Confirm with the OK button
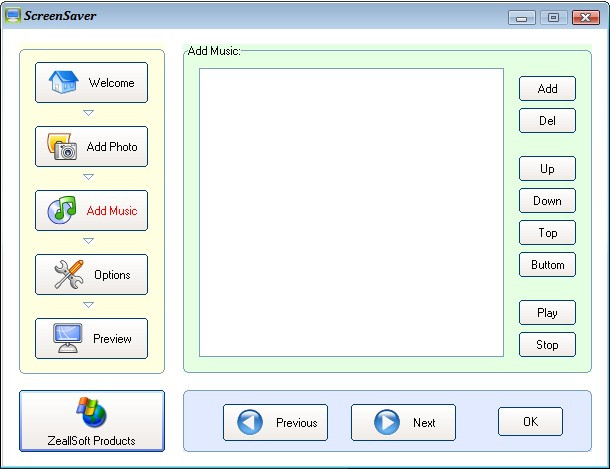The image size is (610, 469). 530,422
